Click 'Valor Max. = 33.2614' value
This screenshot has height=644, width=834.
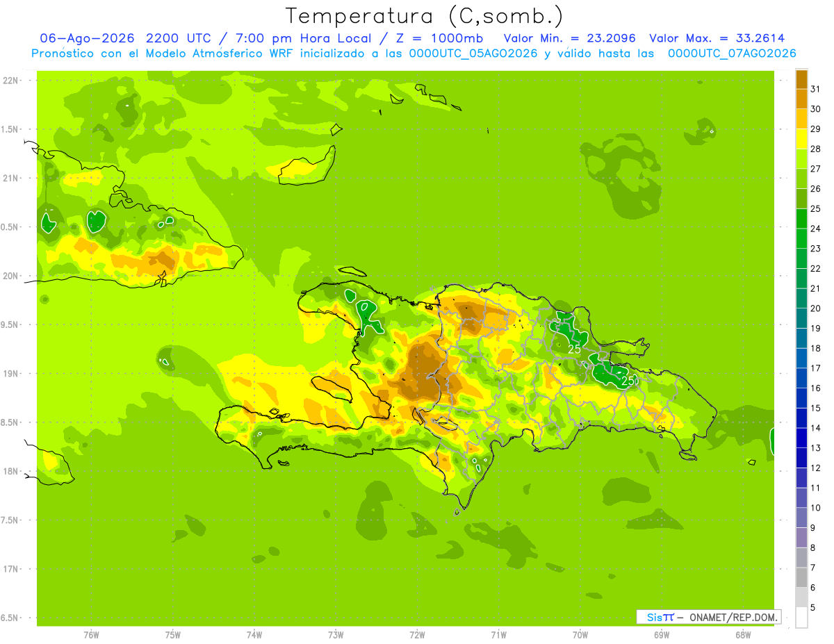pyautogui.click(x=717, y=38)
